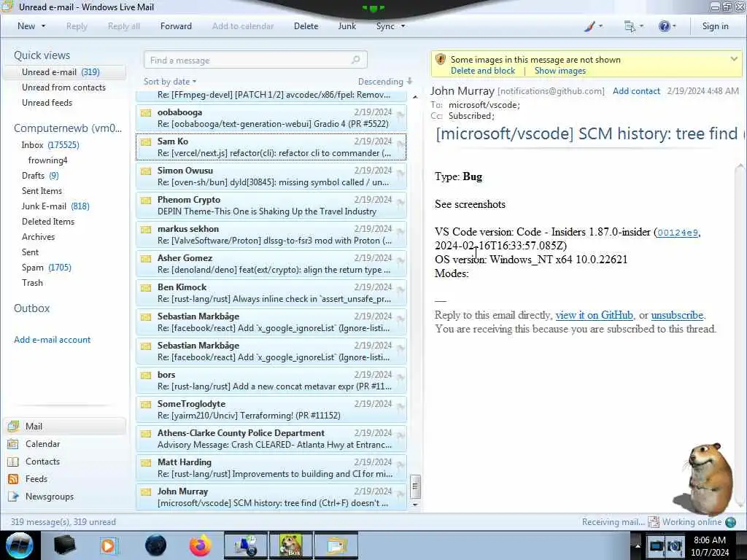
Task: Click Show images link
Action: (560, 71)
